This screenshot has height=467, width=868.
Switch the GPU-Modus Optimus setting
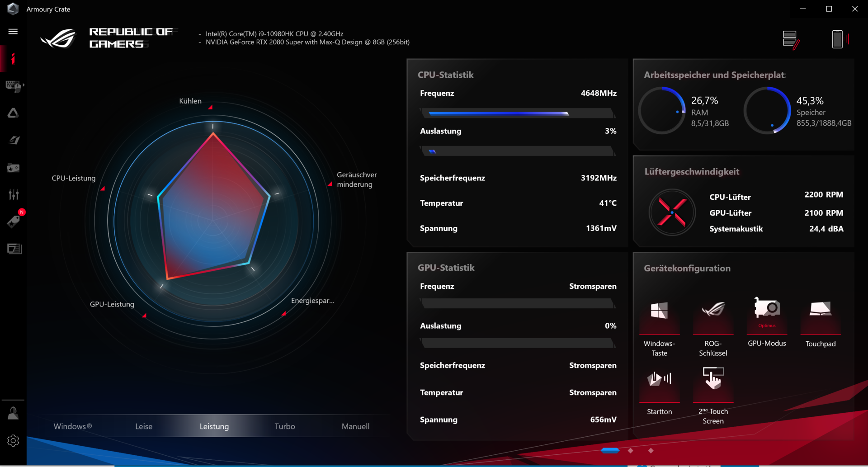(767, 322)
